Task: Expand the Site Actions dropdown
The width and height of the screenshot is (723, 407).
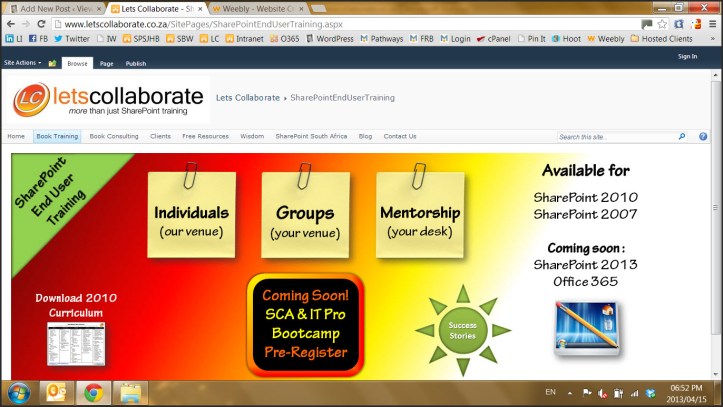Action: 23,62
